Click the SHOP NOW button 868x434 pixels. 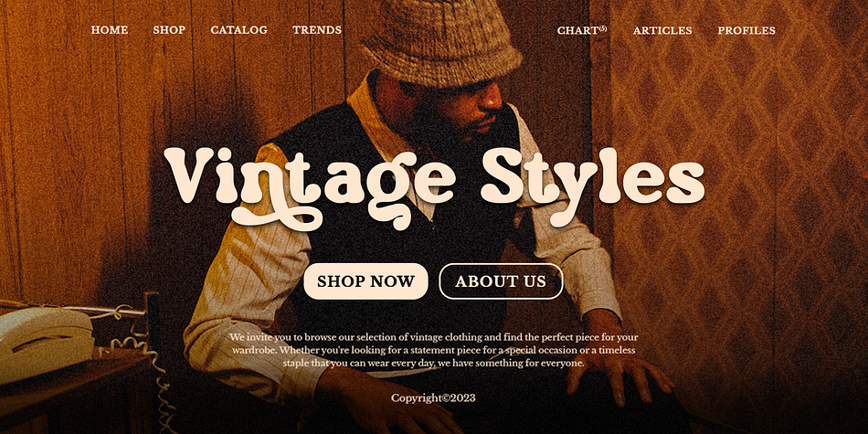pos(365,281)
